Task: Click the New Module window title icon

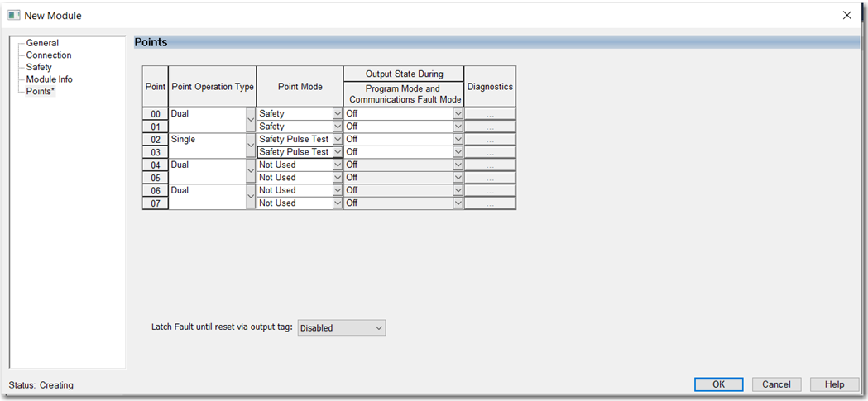Action: point(13,15)
